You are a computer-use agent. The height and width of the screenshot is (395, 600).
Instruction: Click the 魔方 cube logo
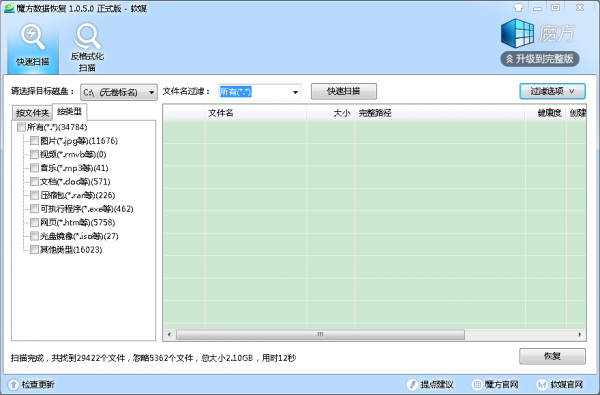pos(517,33)
